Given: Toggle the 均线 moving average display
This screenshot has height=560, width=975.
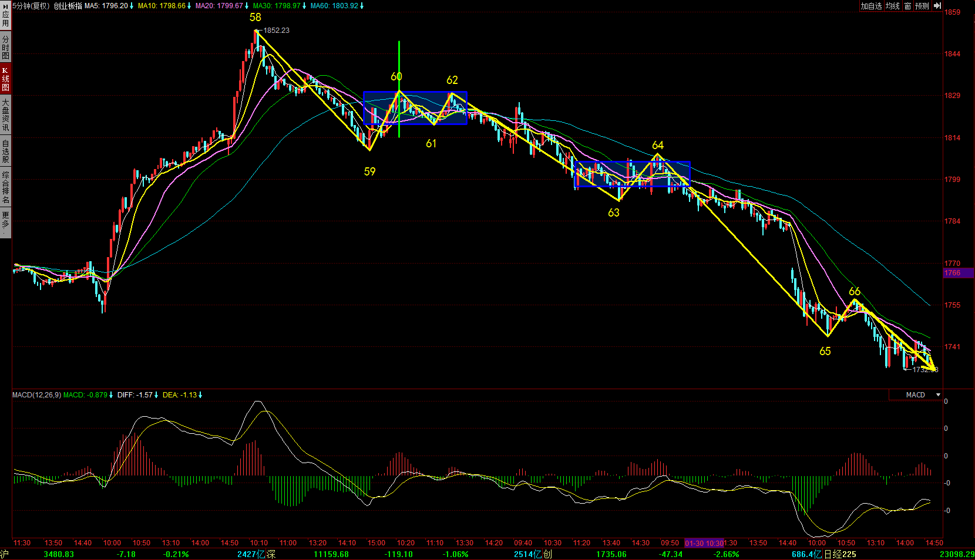Looking at the screenshot, I should coord(893,6).
